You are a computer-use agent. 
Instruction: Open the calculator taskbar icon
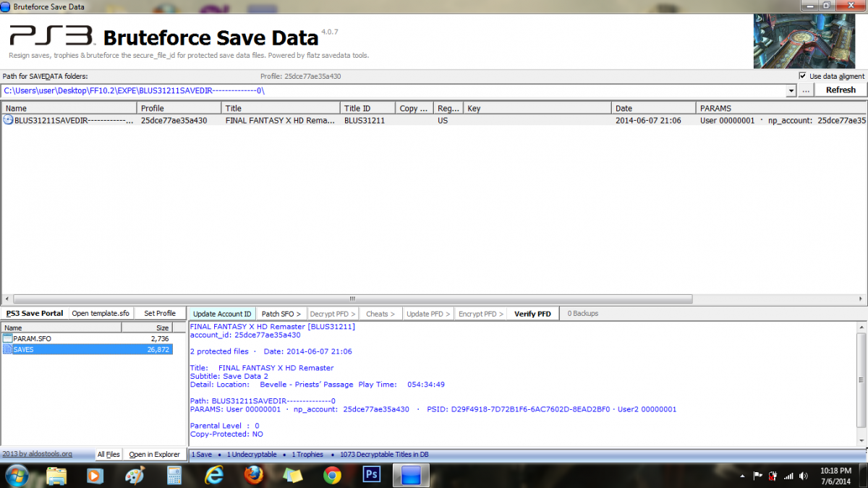(x=174, y=475)
